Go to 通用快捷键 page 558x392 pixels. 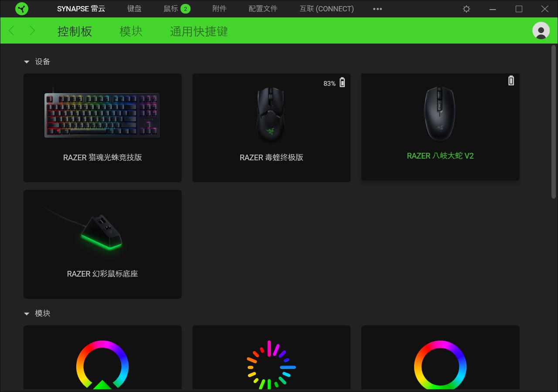tap(198, 31)
